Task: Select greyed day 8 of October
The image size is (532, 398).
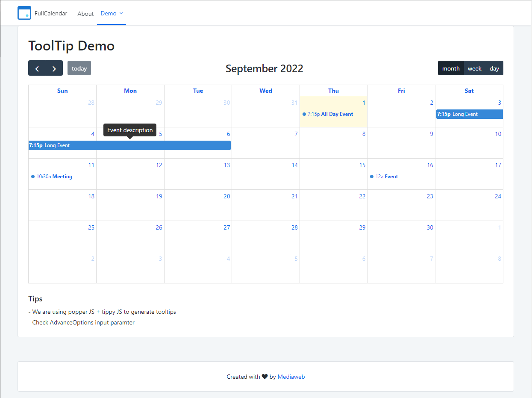Action: [x=500, y=259]
